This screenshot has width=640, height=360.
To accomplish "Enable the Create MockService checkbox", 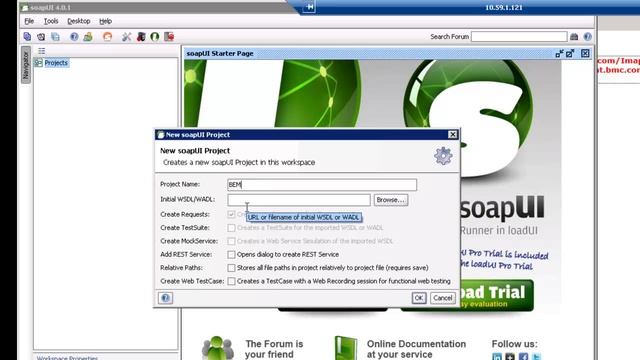I will tap(231, 241).
